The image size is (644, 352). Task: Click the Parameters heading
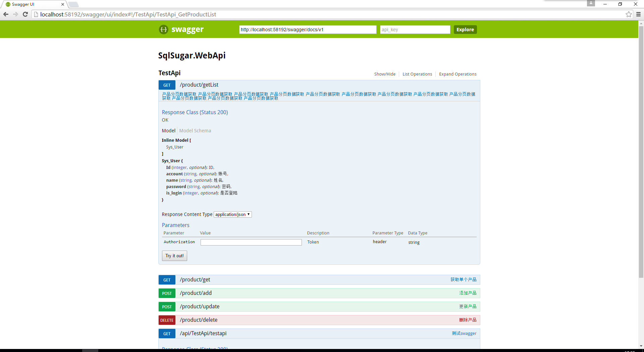175,225
